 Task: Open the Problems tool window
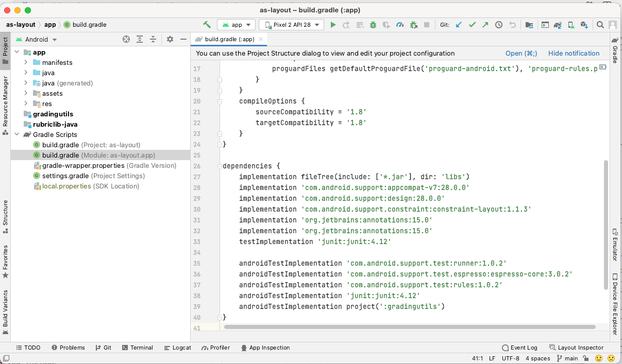click(68, 348)
